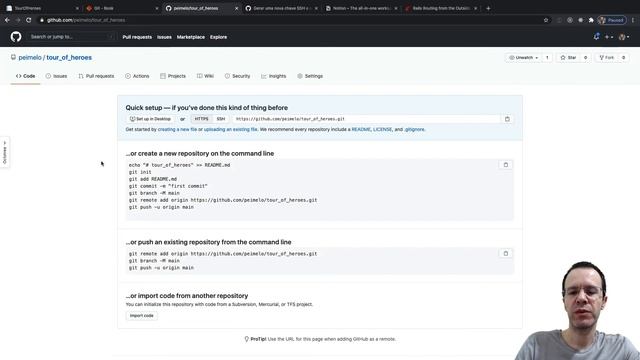
Task: Select HTTPS protocol toggle
Action: pos(201,119)
